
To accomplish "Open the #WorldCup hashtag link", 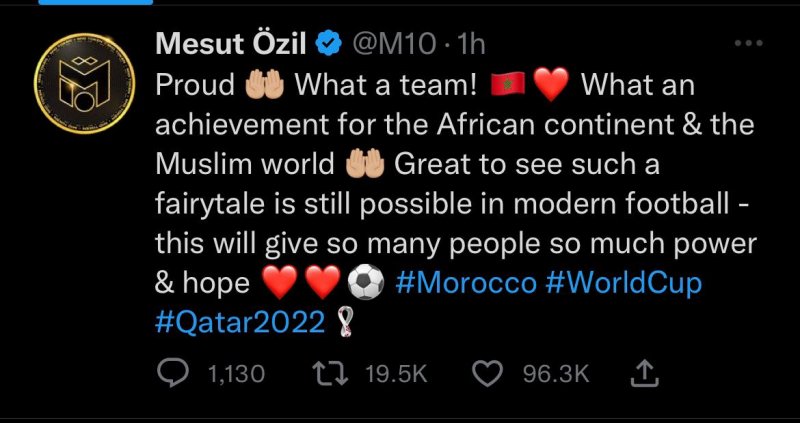I will (623, 285).
